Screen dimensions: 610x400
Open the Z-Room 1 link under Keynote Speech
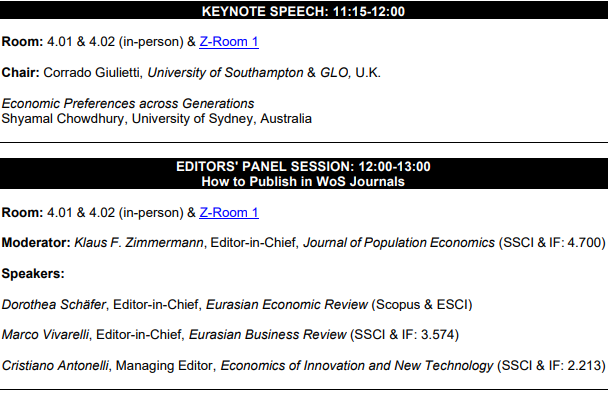pos(229,42)
